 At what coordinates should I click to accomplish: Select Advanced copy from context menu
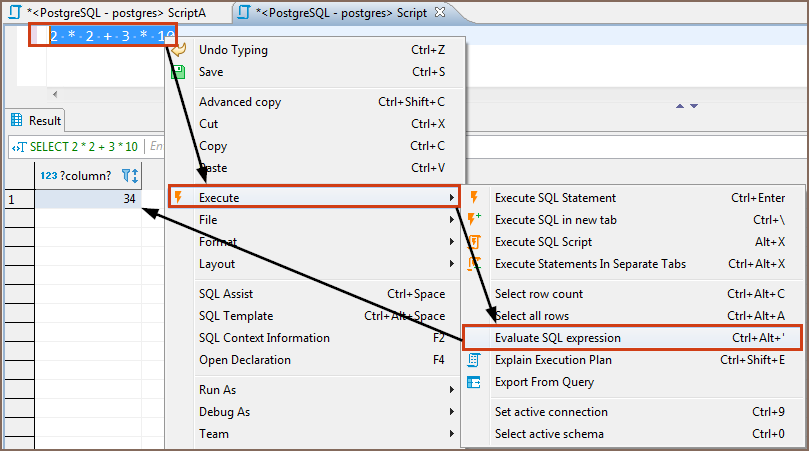240,102
